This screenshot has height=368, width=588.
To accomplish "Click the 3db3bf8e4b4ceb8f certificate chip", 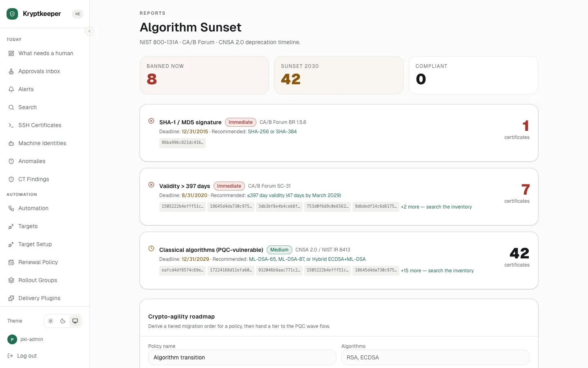I will (x=279, y=206).
